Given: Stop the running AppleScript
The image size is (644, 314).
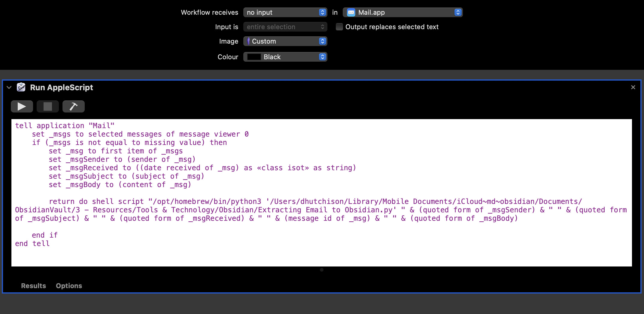Looking at the screenshot, I should pos(48,106).
